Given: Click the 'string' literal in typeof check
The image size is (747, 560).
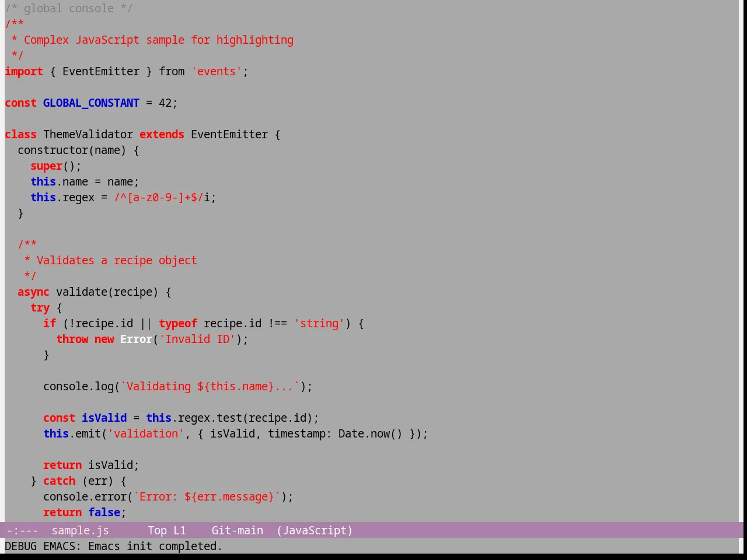Looking at the screenshot, I should 319,323.
